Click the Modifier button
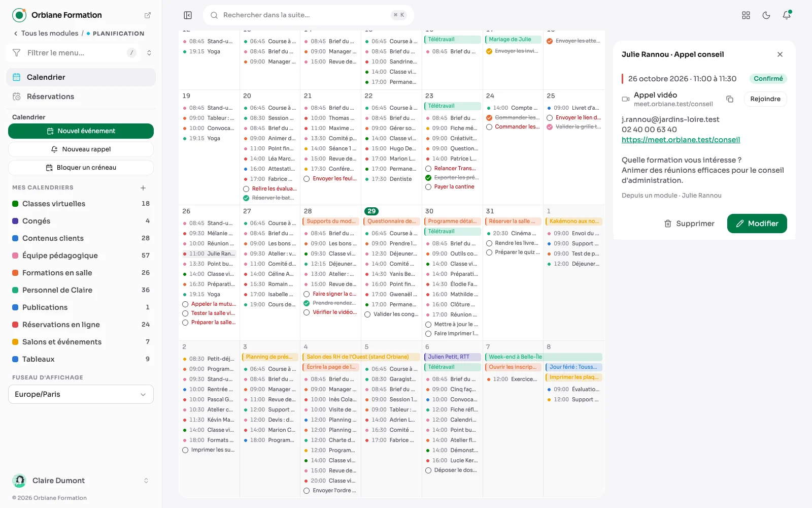The height and width of the screenshot is (508, 812). [x=757, y=224]
